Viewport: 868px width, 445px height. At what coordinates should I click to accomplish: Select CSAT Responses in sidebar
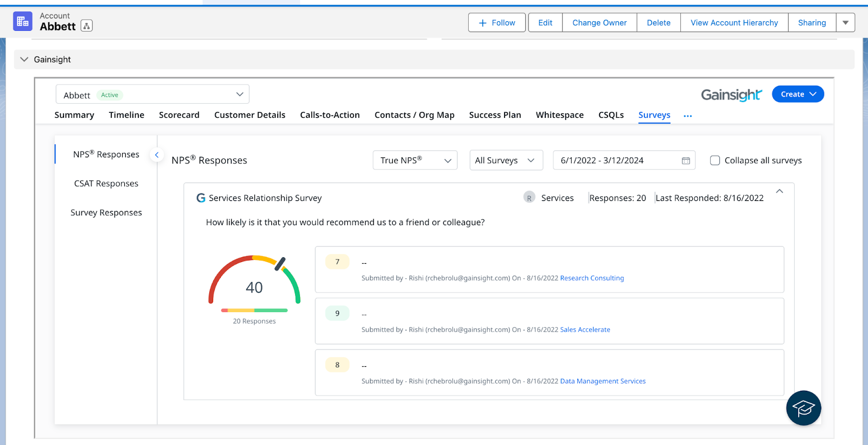106,183
